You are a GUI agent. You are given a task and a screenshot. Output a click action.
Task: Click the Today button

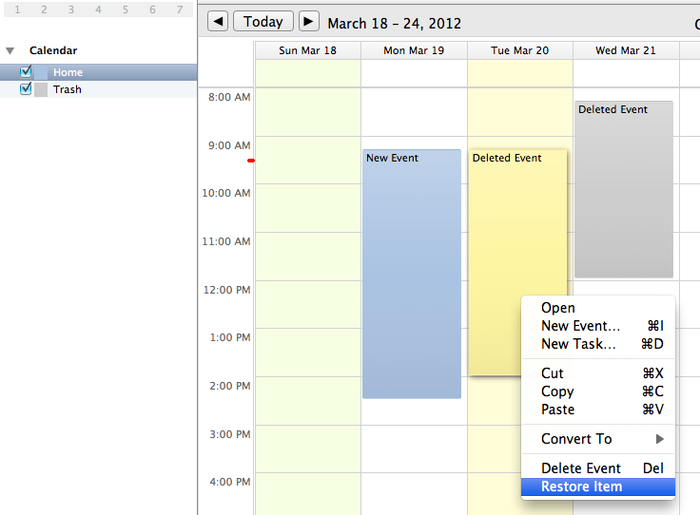[263, 21]
